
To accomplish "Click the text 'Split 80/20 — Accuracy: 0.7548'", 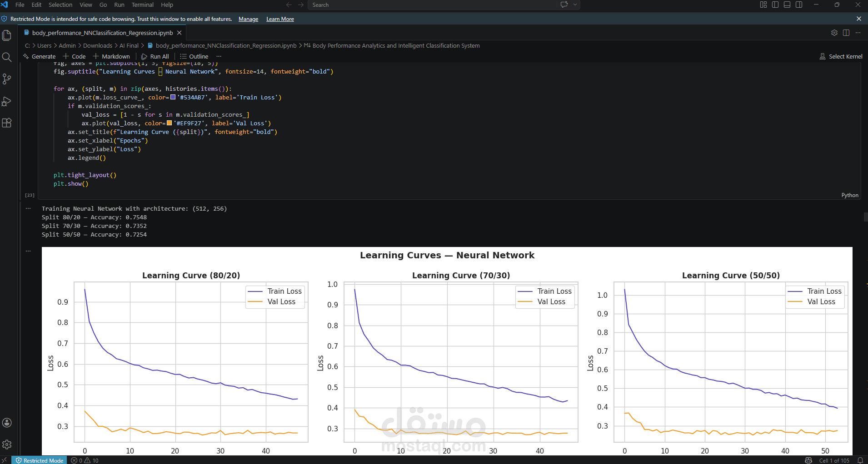I will click(94, 217).
